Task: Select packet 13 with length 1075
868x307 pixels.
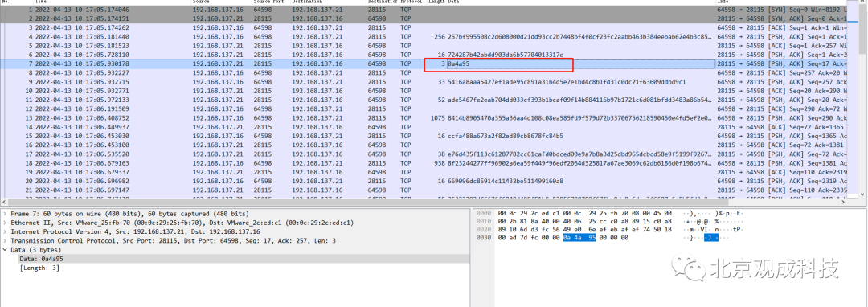Action: 430,118
